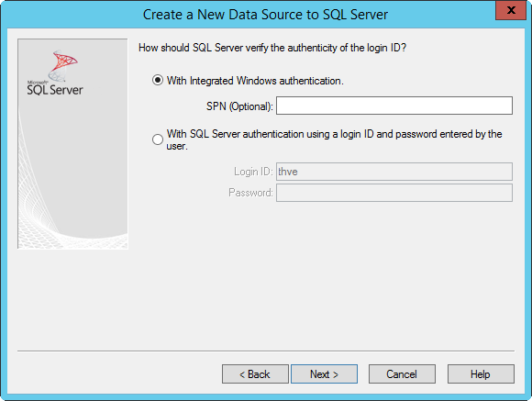Click the red SQL Server logo icon

63,65
